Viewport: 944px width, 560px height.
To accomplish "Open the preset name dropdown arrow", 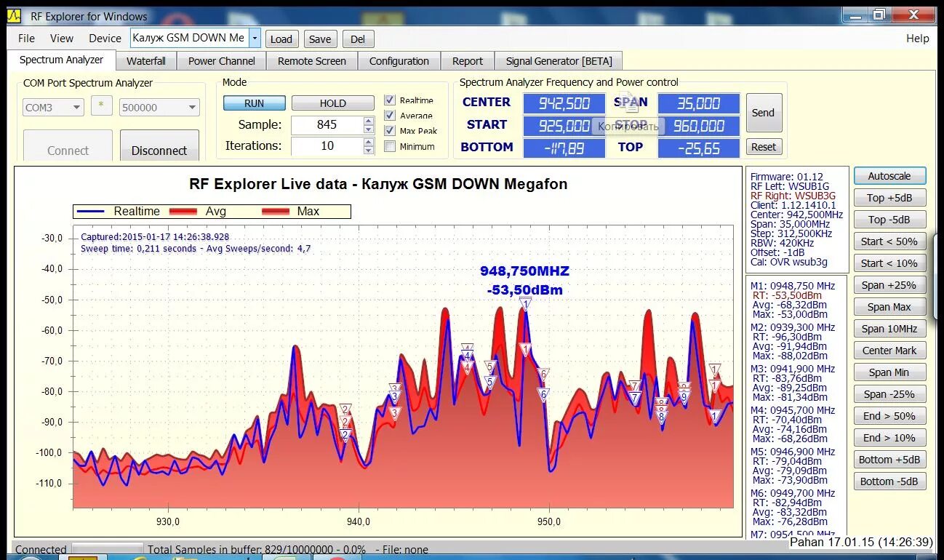I will coord(255,38).
